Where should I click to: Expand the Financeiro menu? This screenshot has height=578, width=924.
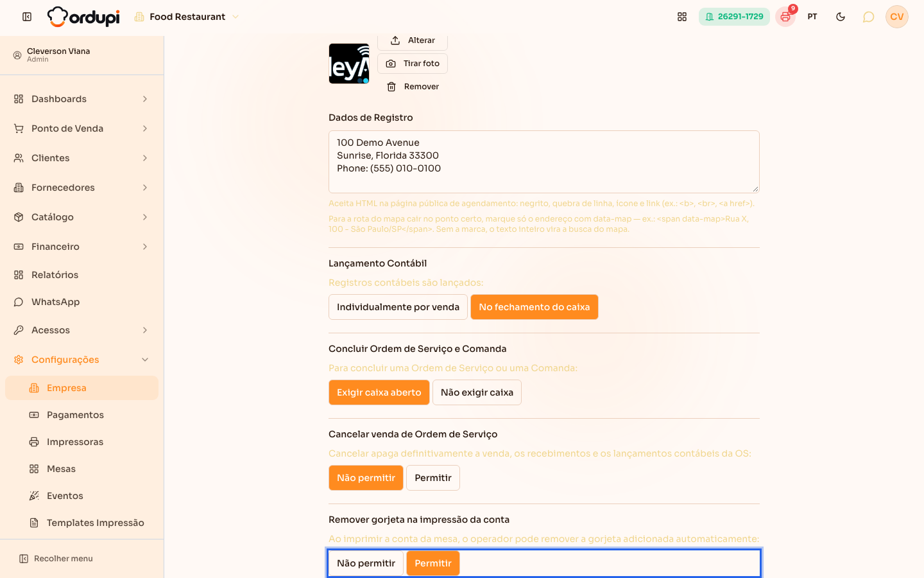[82, 247]
